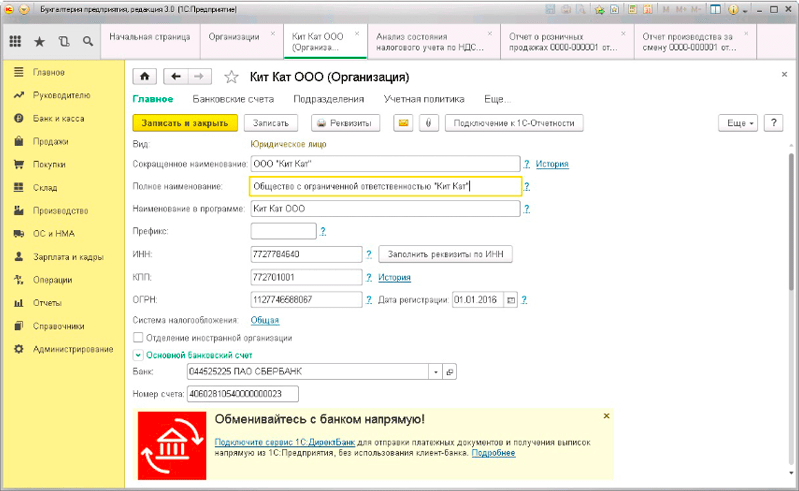Screen dimensions: 799x491
Task: Open 'Общая' tax system link
Action: pos(264,320)
